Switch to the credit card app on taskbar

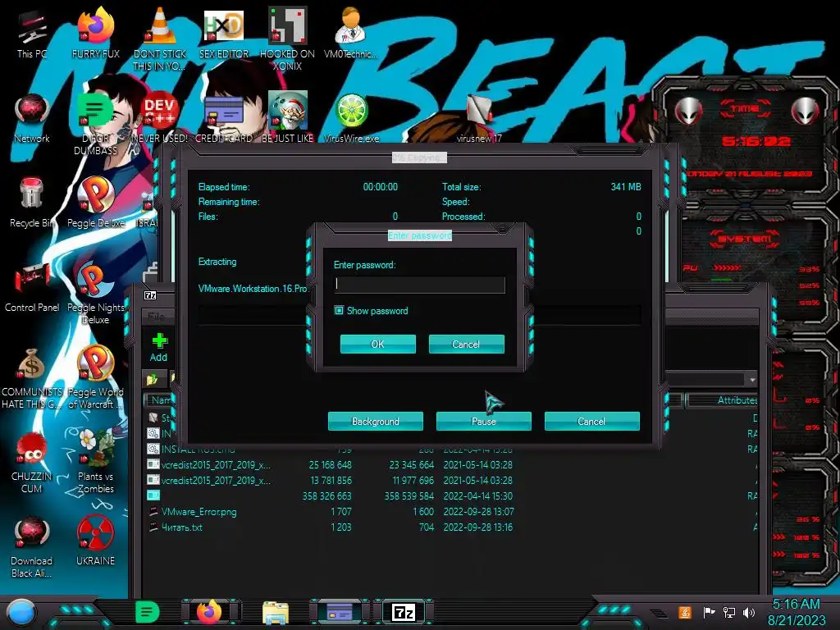[340, 612]
